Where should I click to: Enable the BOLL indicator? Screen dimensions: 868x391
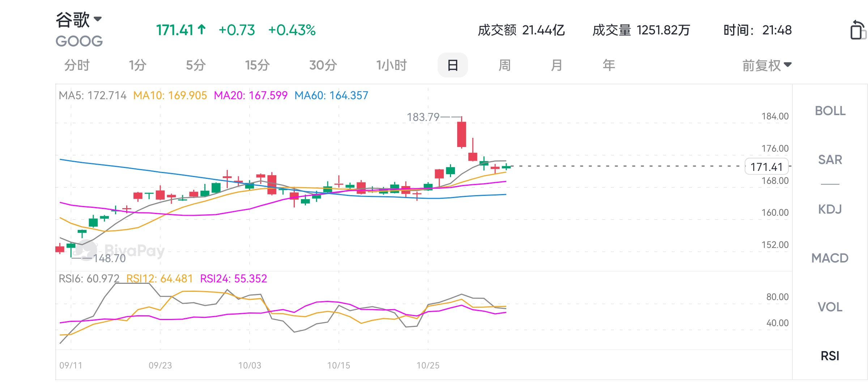830,111
